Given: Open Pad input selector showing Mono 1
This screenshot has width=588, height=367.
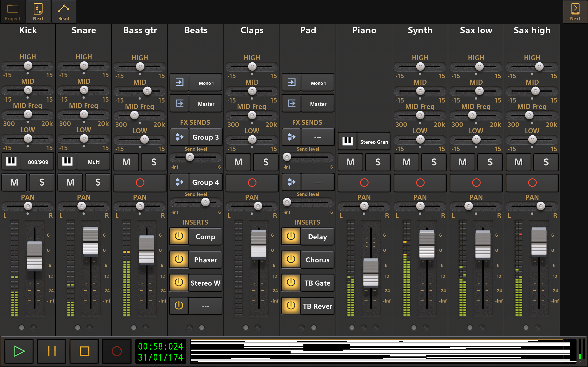Looking at the screenshot, I should [x=318, y=83].
